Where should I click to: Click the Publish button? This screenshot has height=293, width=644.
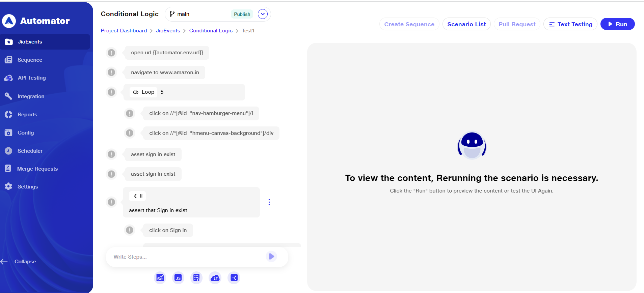pyautogui.click(x=242, y=14)
